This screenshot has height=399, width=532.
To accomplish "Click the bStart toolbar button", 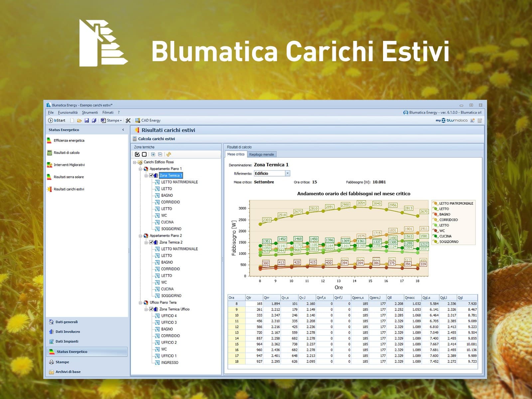I will coord(57,120).
